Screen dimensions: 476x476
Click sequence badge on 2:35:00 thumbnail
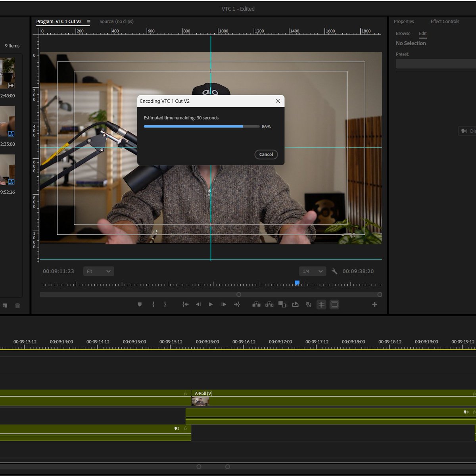tap(11, 134)
